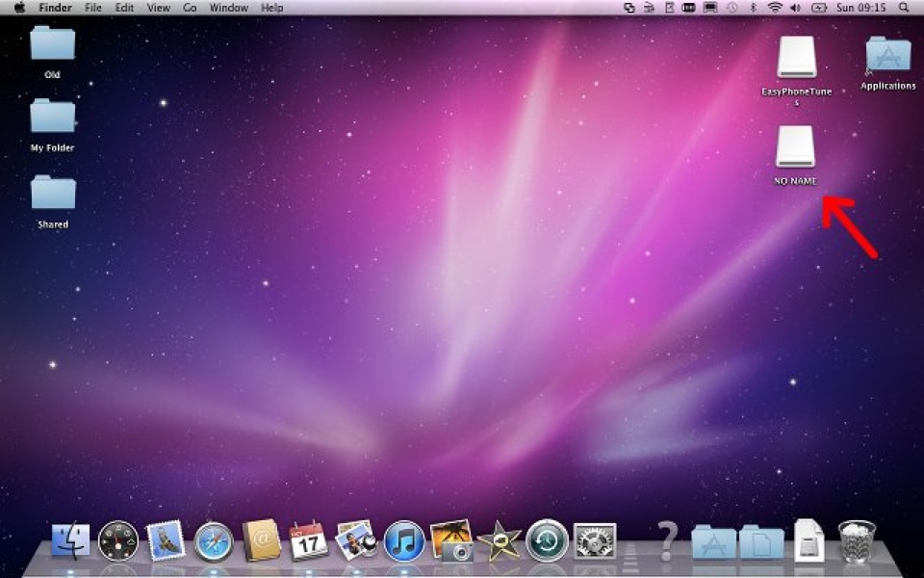Select the EasyPhoneTunes drive icon
This screenshot has height=578, width=924.
click(796, 58)
